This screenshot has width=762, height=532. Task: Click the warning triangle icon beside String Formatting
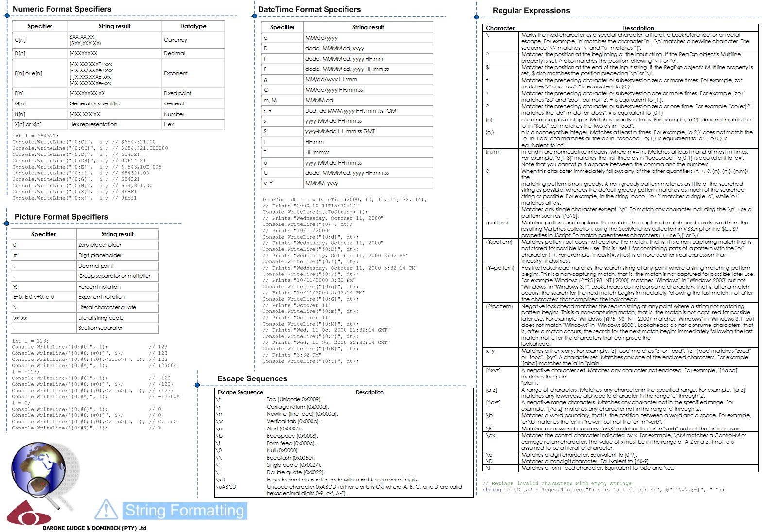pyautogui.click(x=106, y=509)
